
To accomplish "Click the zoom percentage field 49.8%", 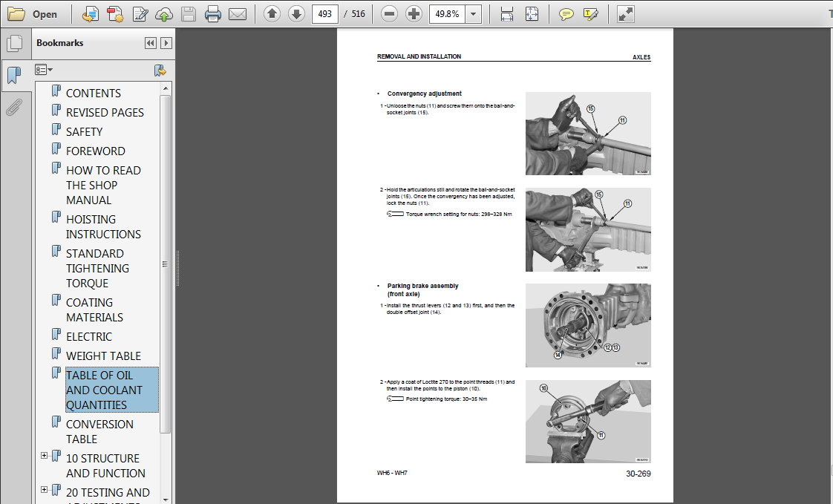I will (447, 14).
